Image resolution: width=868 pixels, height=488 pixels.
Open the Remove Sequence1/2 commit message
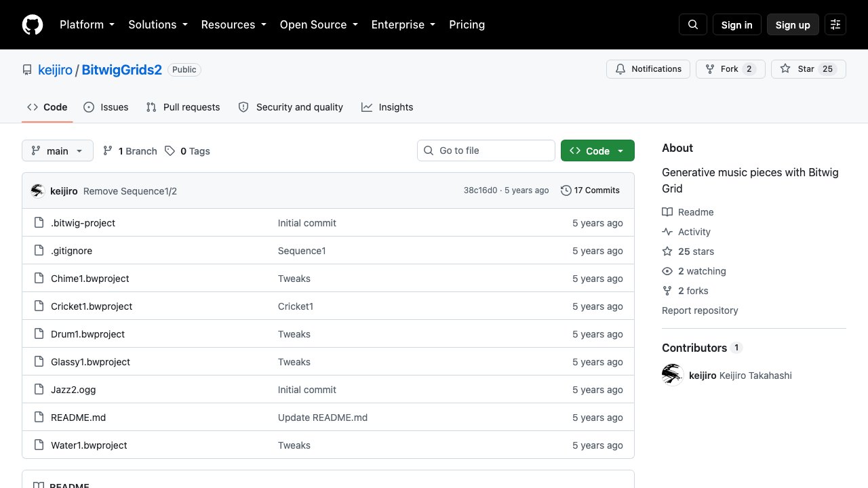[x=130, y=191]
